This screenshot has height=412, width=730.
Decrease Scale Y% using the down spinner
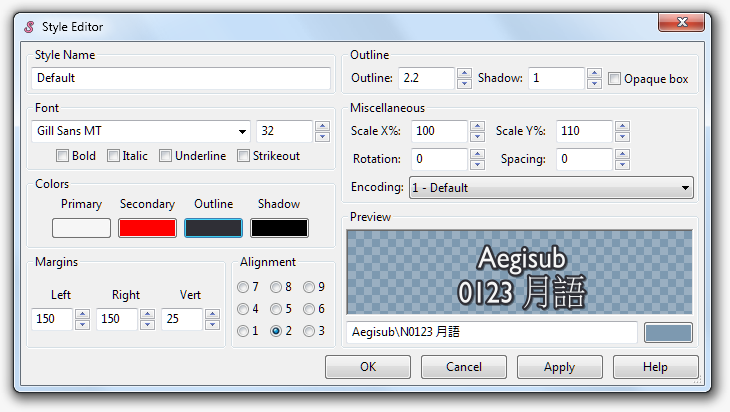tap(622, 137)
